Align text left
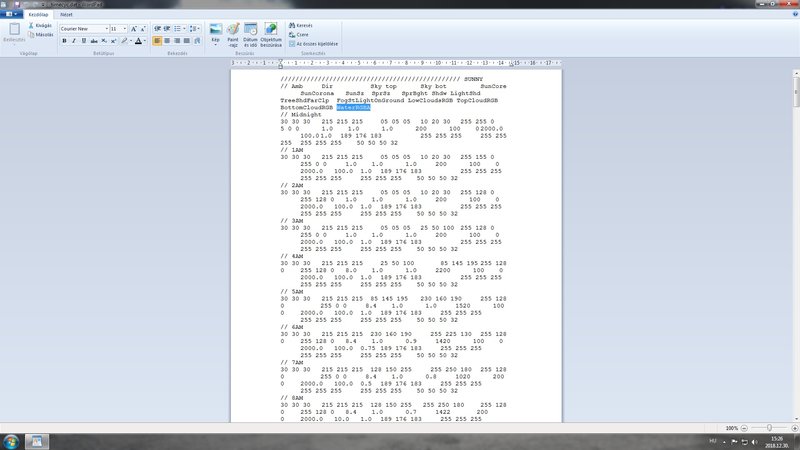The image size is (800, 450). 157,41
